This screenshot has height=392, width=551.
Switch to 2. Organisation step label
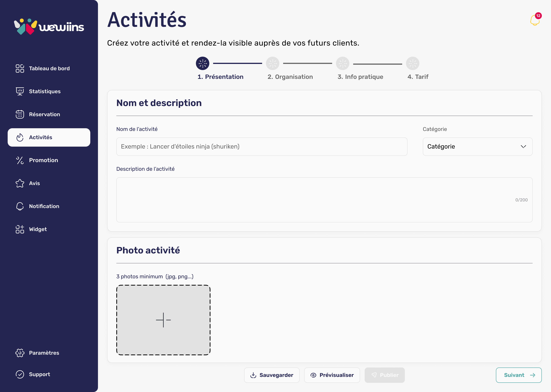tap(290, 77)
